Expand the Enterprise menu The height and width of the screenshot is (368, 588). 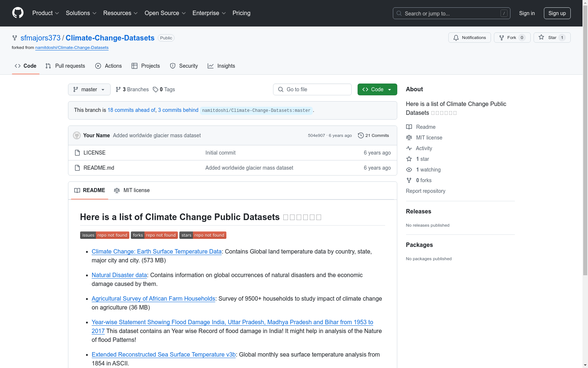209,13
